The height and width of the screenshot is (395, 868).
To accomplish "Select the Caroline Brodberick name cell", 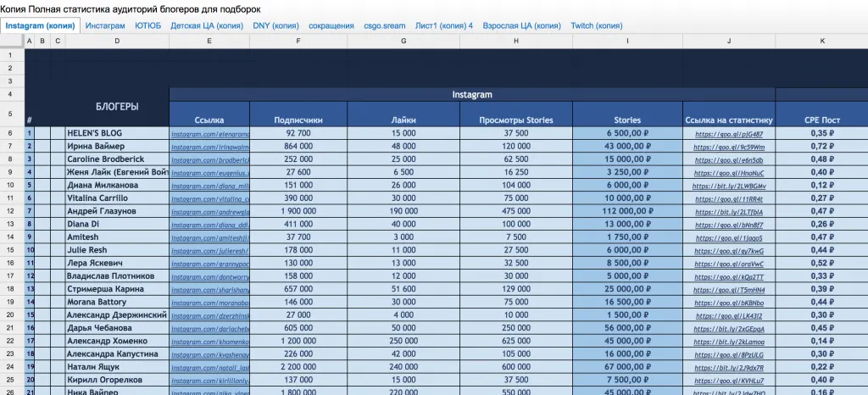I will tap(117, 159).
